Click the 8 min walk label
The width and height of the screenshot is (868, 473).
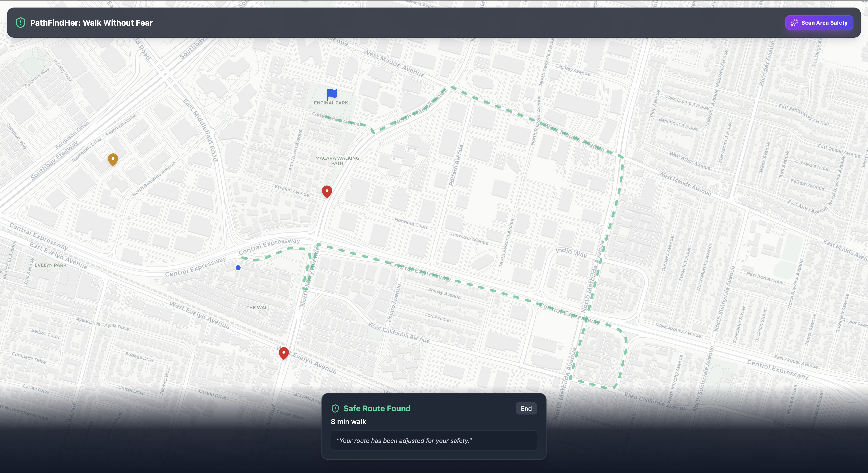(x=348, y=422)
